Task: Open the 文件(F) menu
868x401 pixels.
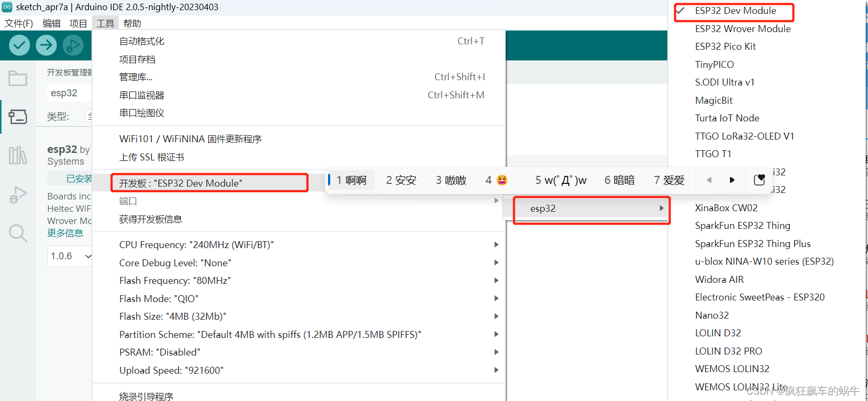Action: click(x=19, y=24)
